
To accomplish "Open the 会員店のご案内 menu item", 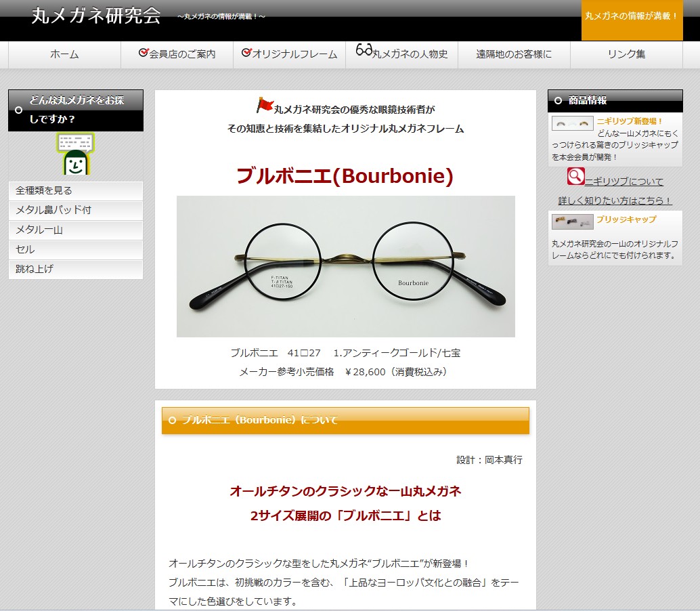I will click(177, 54).
